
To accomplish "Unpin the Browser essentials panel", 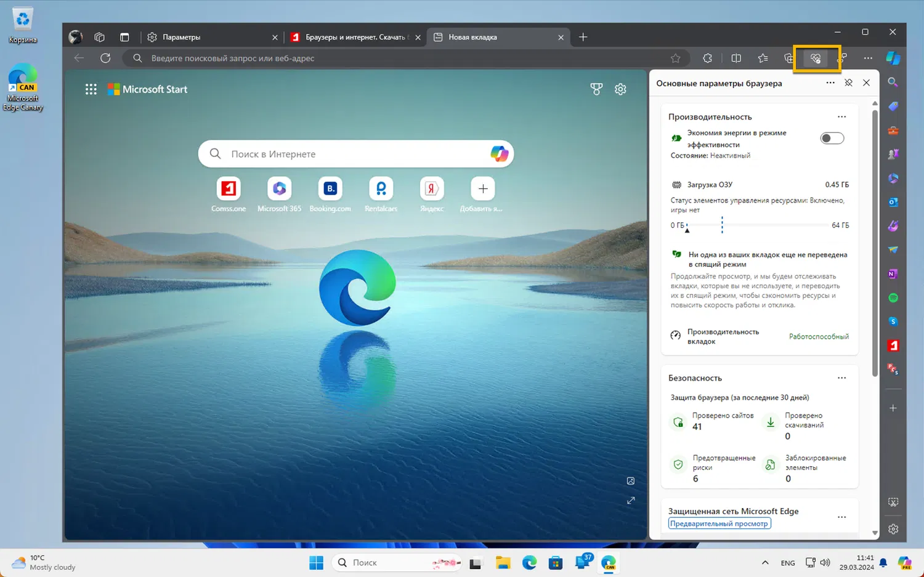I will pos(848,83).
